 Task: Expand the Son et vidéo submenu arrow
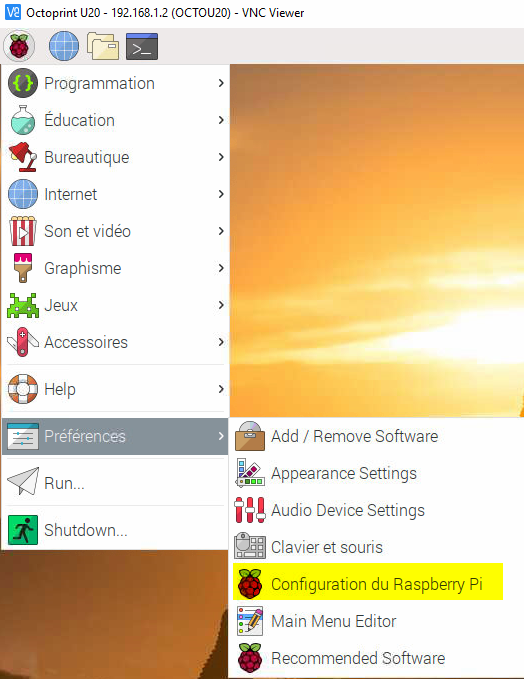coord(221,231)
